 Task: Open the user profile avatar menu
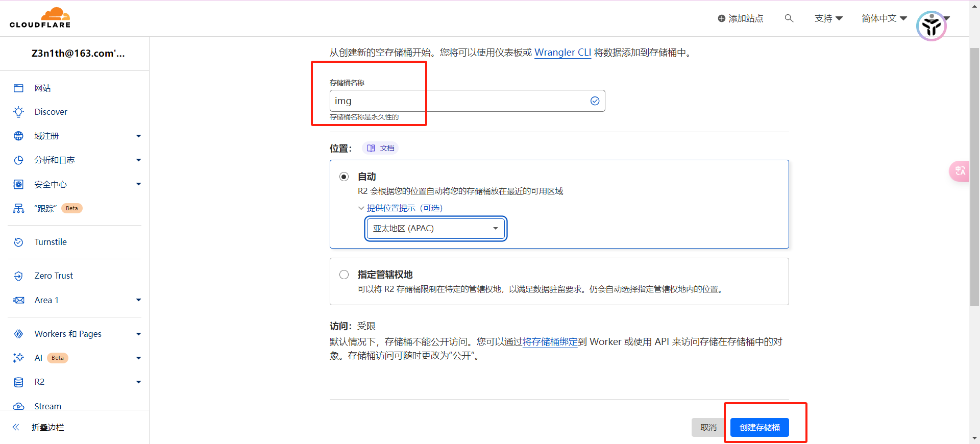[931, 26]
